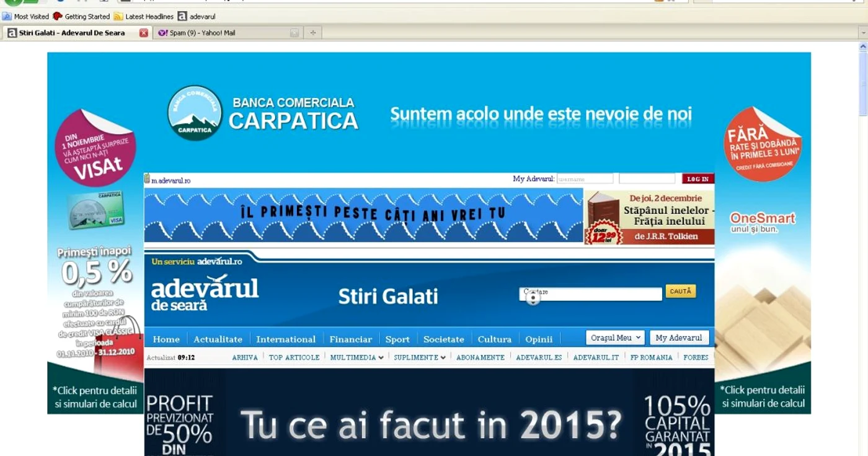Open the FP ROMANIA link
This screenshot has height=456, width=868.
pyautogui.click(x=651, y=357)
